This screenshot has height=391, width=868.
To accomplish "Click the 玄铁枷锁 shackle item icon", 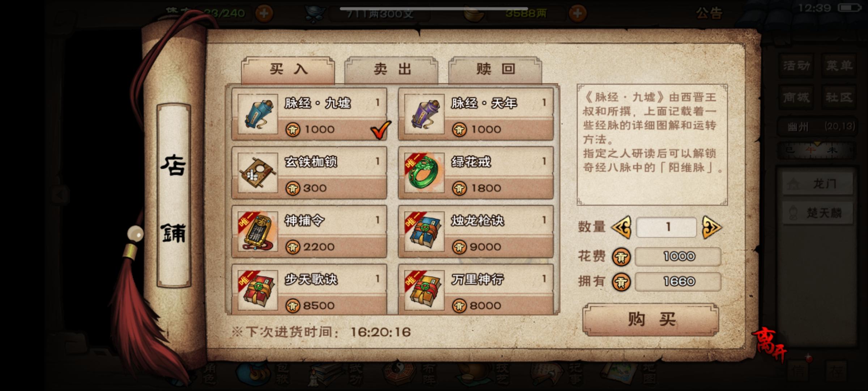I will (258, 173).
